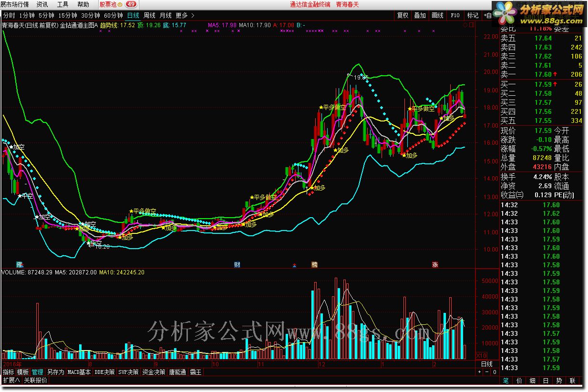This screenshot has height=392, width=588.
Task: Click the 画线 drawing tools button
Action: point(437,15)
